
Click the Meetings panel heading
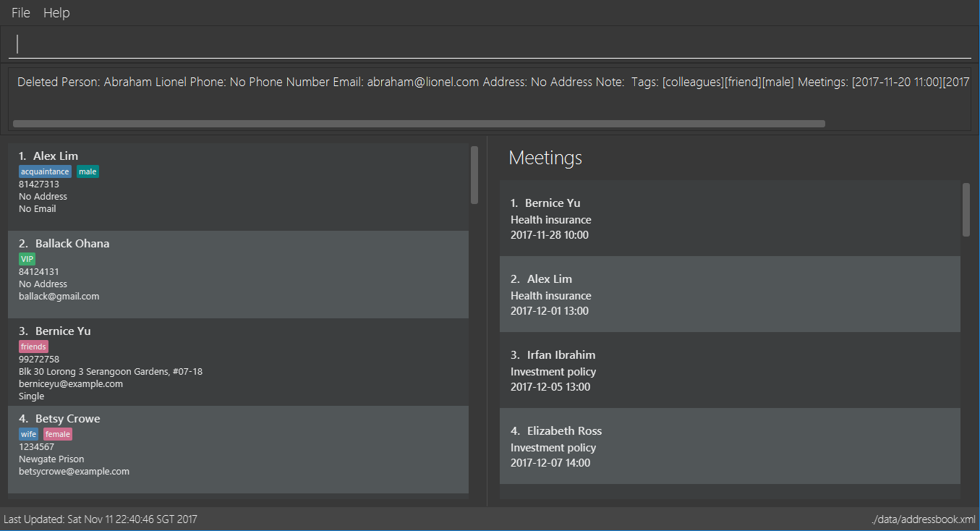coord(545,158)
